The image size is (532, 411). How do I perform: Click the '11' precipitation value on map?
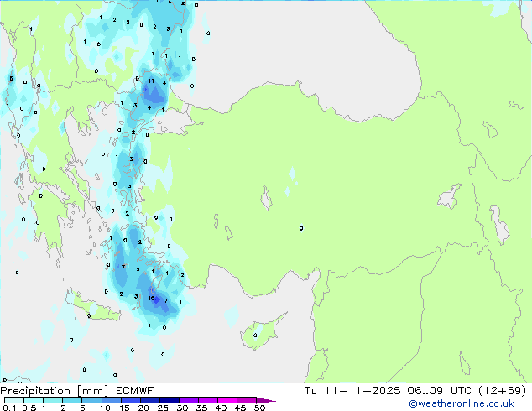pyautogui.click(x=151, y=81)
